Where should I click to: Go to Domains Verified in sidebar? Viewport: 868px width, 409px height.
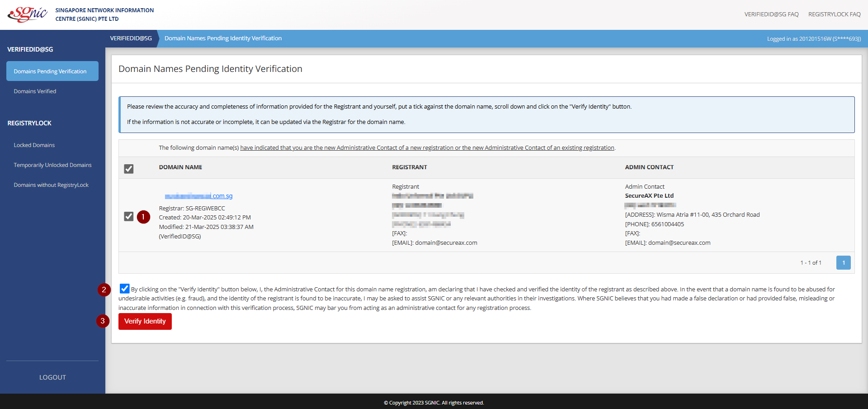click(35, 91)
